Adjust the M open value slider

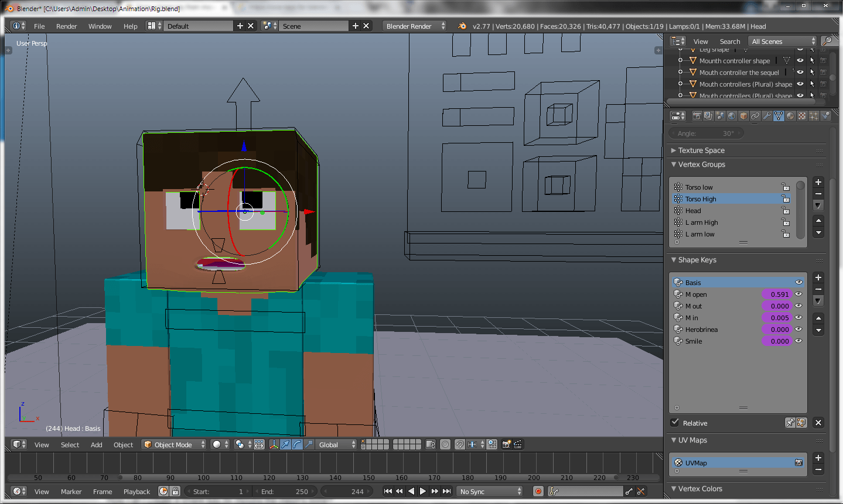tap(776, 294)
